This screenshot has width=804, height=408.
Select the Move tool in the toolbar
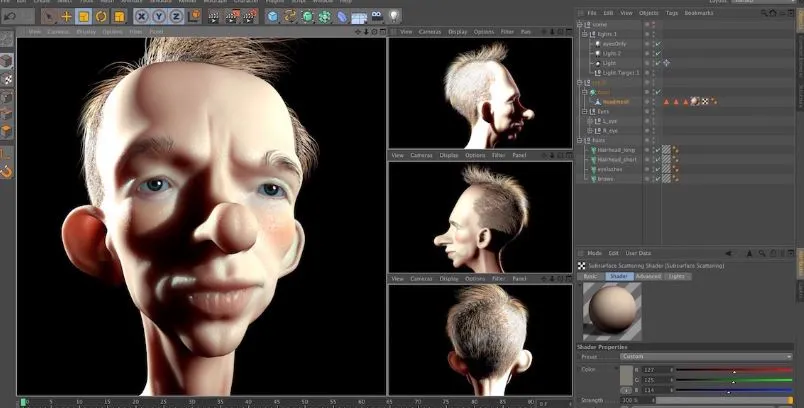(66, 16)
